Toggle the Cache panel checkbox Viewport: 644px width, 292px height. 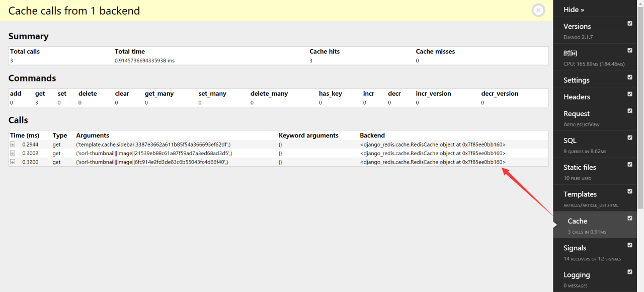629,218
